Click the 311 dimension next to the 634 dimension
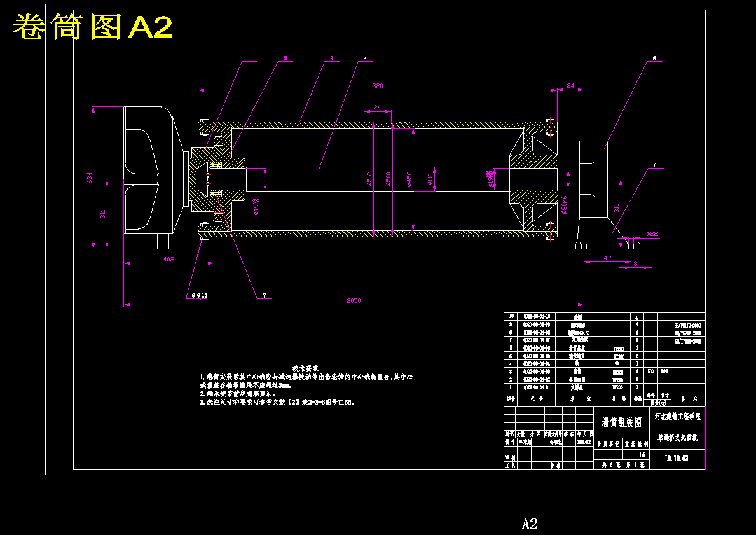The image size is (756, 535). click(x=103, y=213)
